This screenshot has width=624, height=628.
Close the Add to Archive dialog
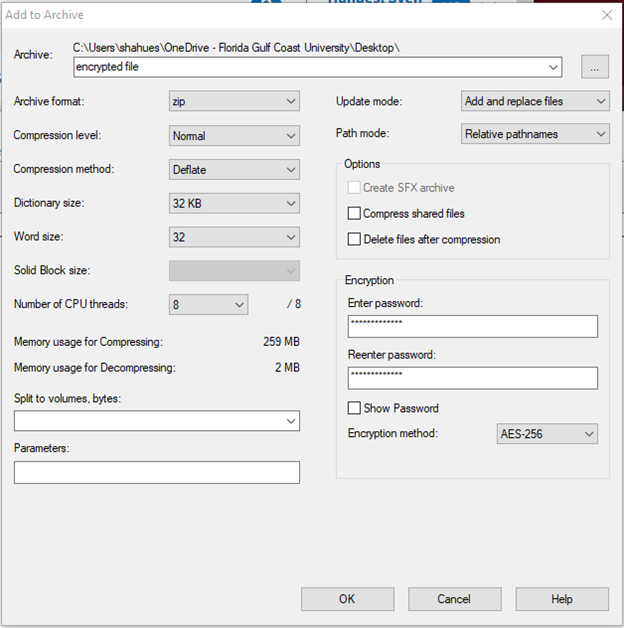point(606,15)
